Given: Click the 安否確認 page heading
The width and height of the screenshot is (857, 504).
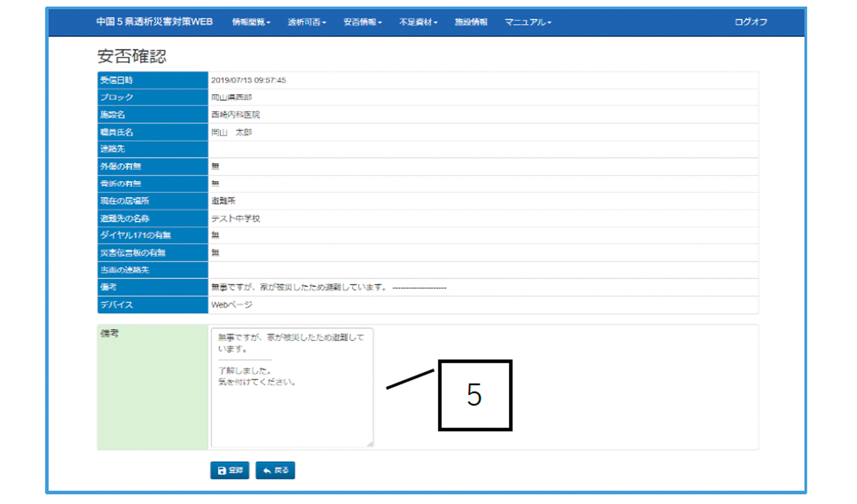Looking at the screenshot, I should [x=132, y=56].
